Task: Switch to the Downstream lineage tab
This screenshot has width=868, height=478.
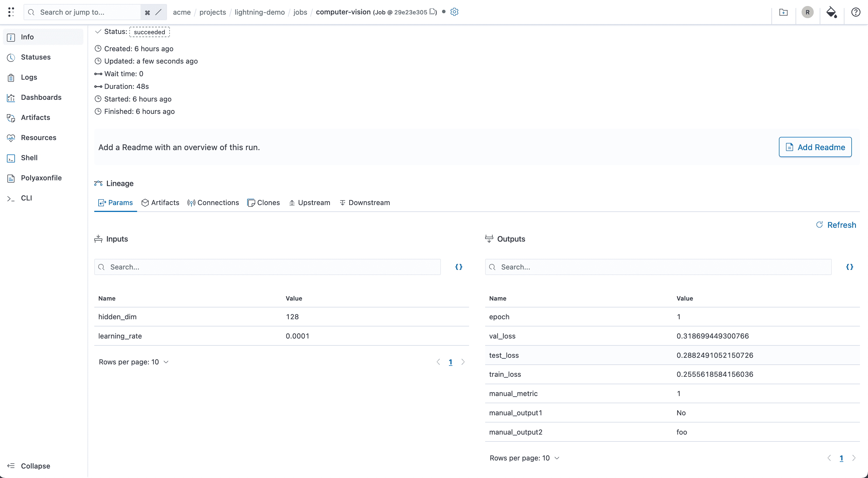Action: [364, 202]
